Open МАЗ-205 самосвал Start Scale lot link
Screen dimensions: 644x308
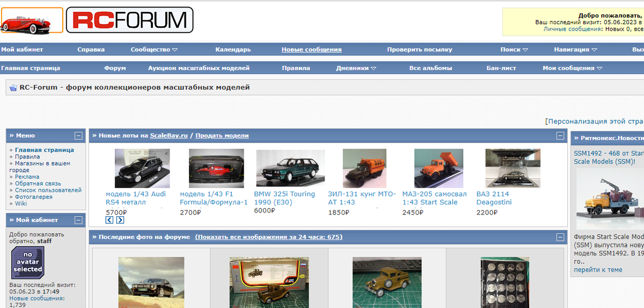[435, 198]
